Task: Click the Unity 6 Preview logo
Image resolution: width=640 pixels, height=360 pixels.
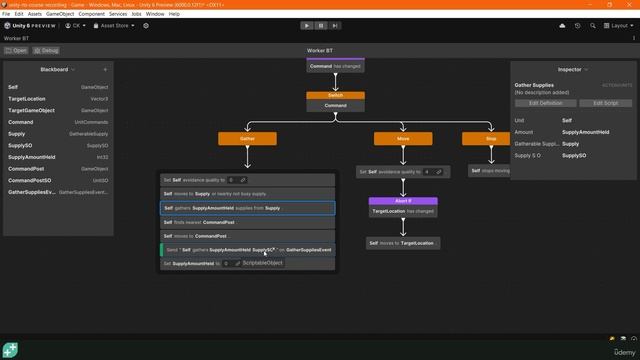Action: pyautogui.click(x=29, y=26)
